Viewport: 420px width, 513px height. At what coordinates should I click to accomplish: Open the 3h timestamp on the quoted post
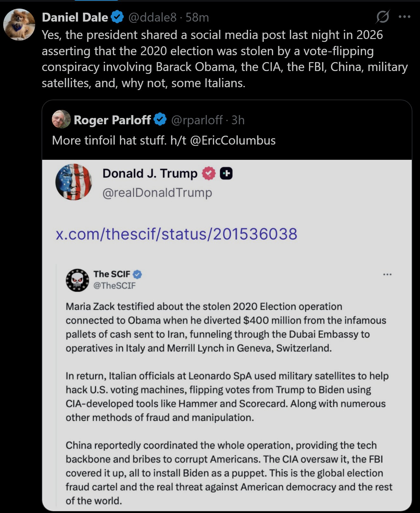pos(238,120)
